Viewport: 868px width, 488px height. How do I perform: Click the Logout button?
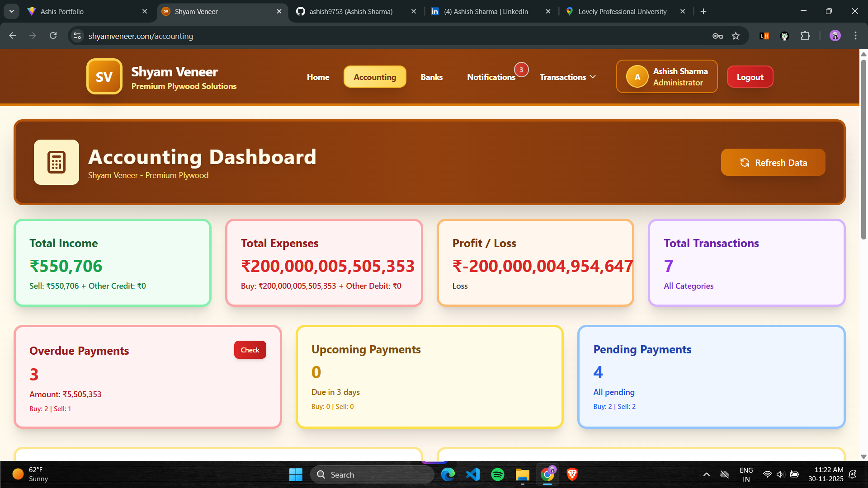point(750,77)
